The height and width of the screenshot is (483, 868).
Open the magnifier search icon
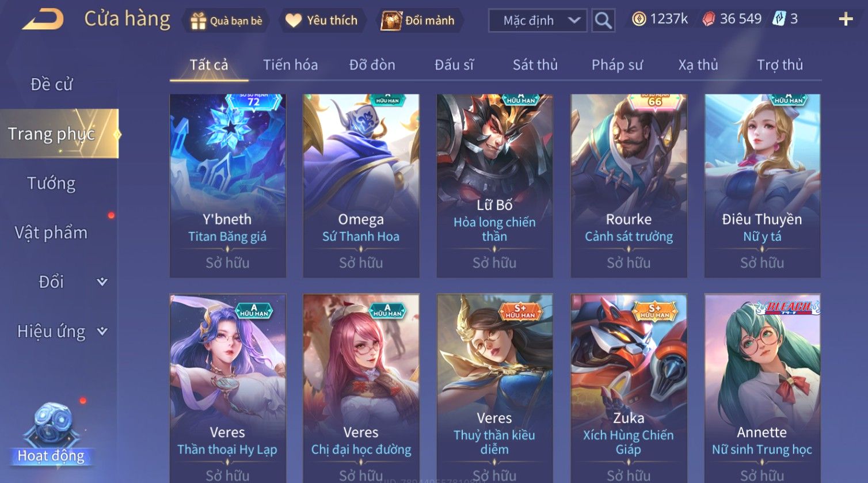click(x=603, y=21)
